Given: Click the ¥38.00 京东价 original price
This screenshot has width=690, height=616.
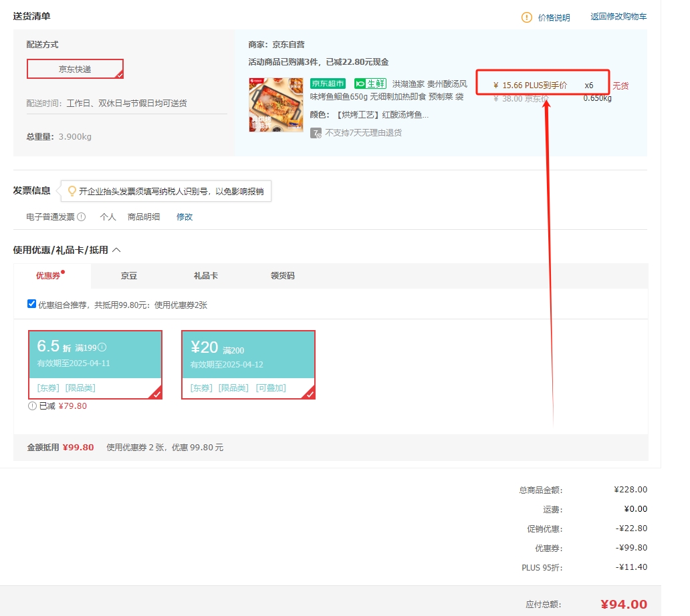Looking at the screenshot, I should (x=521, y=98).
